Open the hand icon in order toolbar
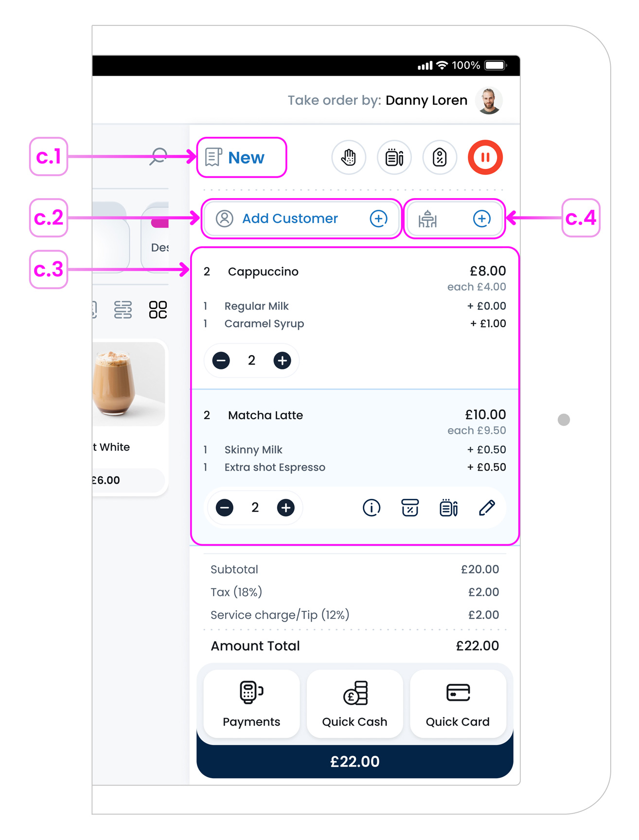This screenshot has height=840, width=639. coord(348,157)
